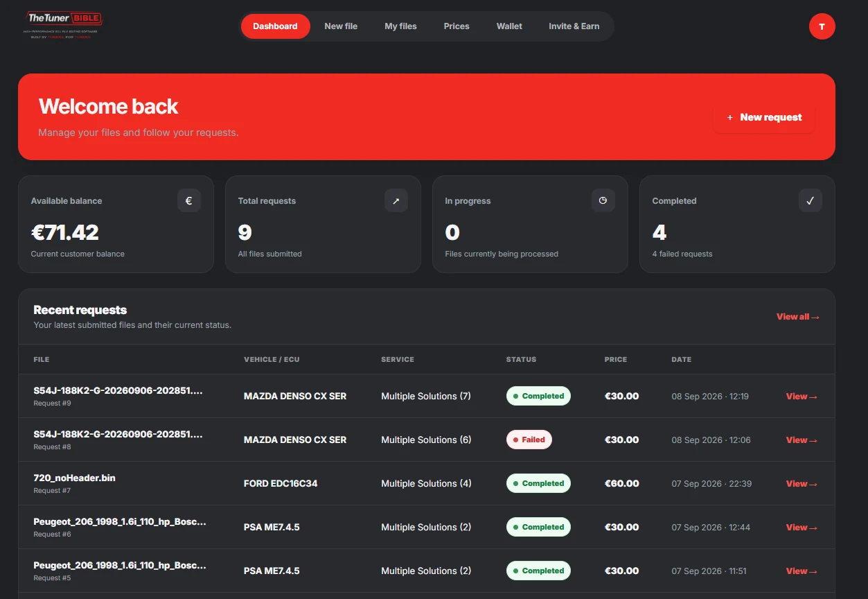
Task: Click the Failed status badge
Action: point(529,440)
